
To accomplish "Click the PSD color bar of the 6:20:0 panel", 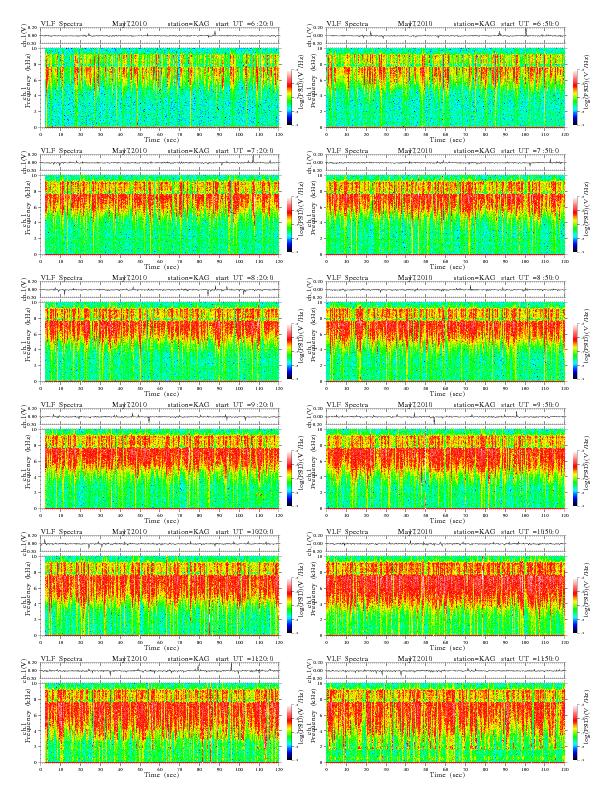I will 289,97.
